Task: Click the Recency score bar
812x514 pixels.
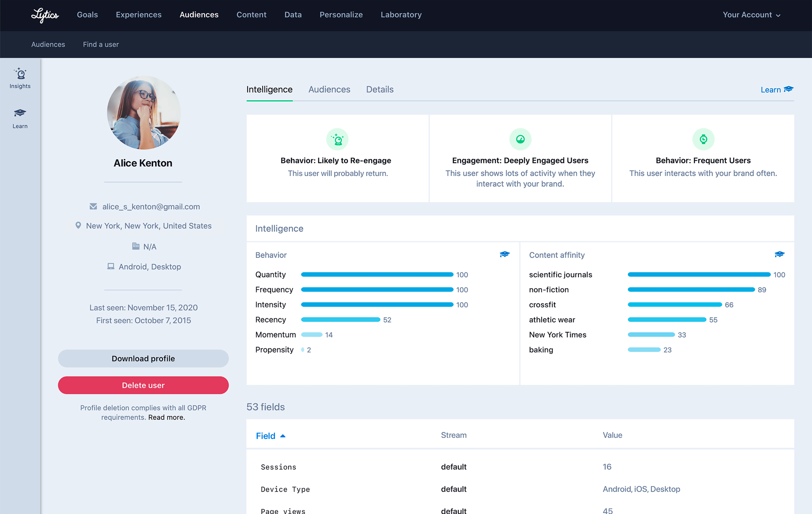Action: click(340, 320)
